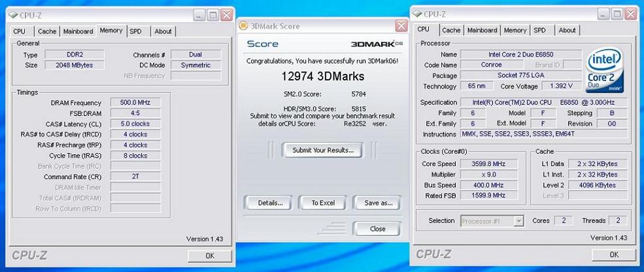
Task: Click the CPU-Z title icon in CPU window
Action: 417,14
